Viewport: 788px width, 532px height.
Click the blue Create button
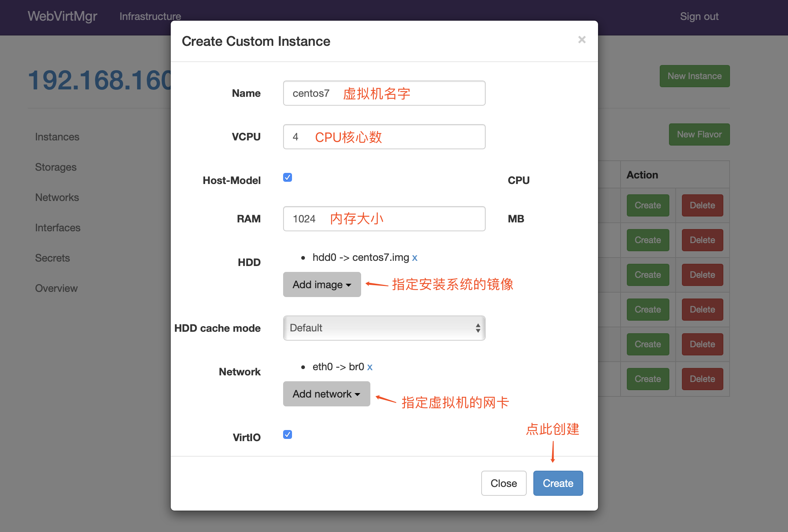558,483
